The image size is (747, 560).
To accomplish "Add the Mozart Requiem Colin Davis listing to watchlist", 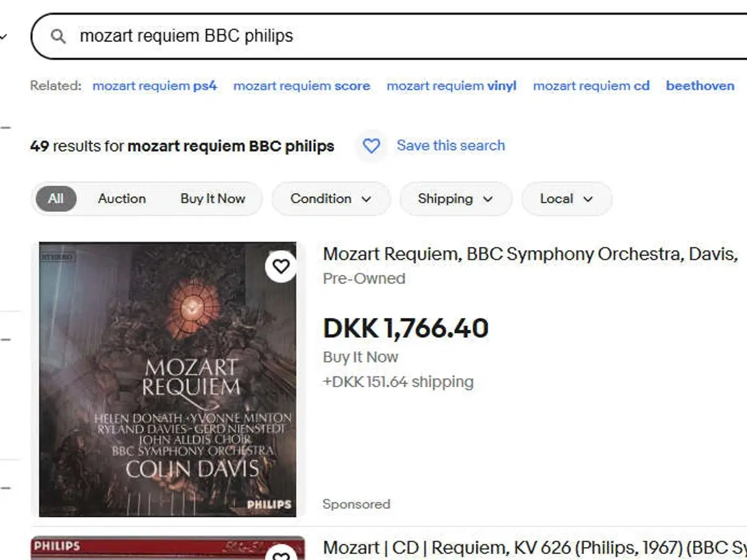I will (282, 266).
